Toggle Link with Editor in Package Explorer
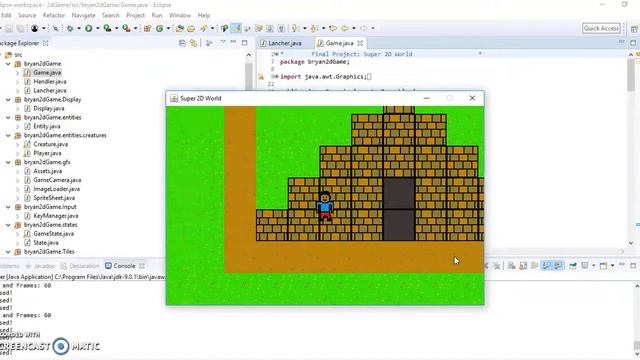This screenshot has height=360, width=640. click(193, 43)
